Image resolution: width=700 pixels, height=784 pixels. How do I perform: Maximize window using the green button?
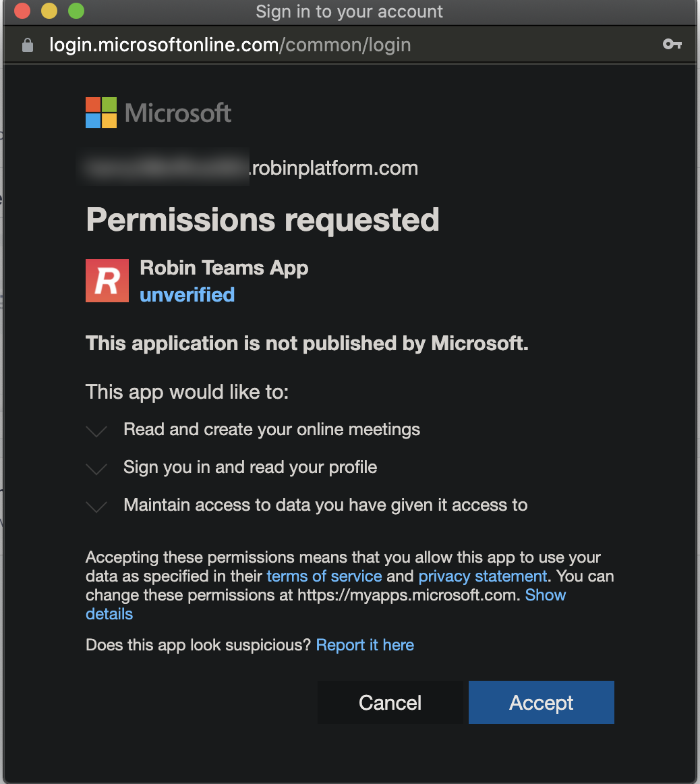(76, 11)
